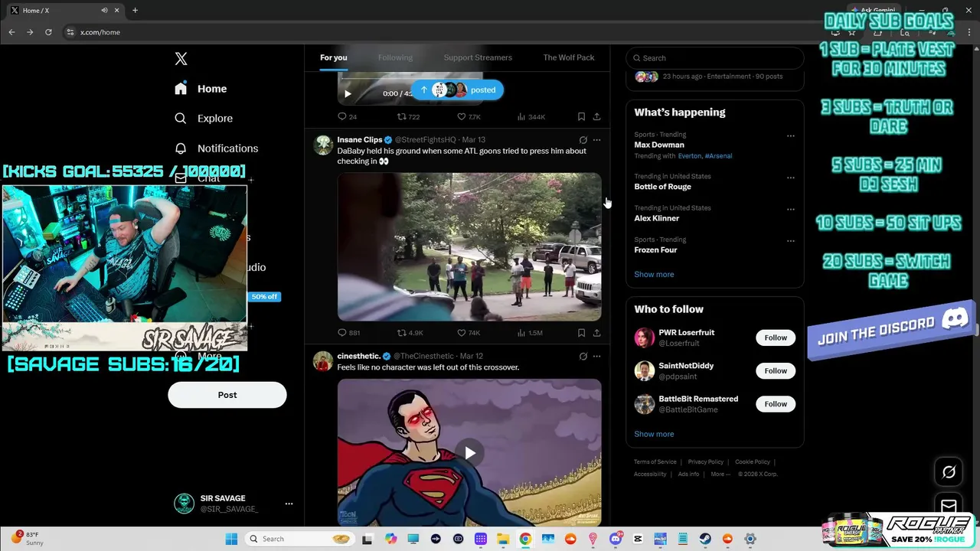
Task: Open Steam from the taskbar
Action: click(705, 539)
